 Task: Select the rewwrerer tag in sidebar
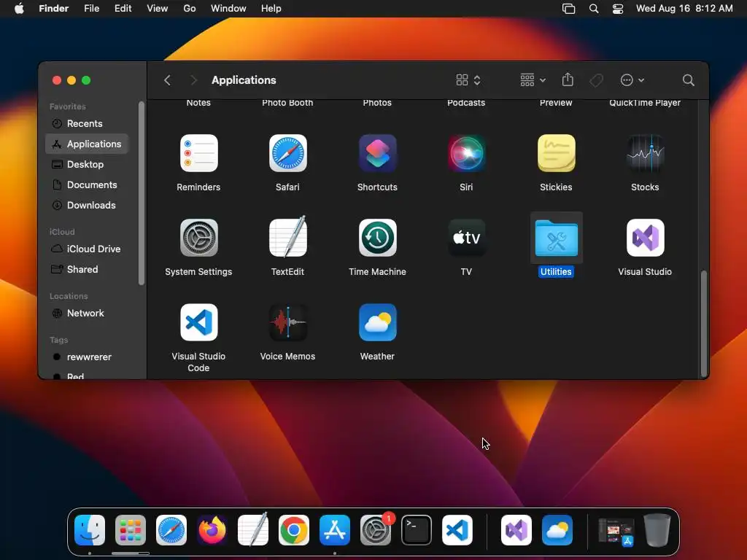click(x=87, y=357)
